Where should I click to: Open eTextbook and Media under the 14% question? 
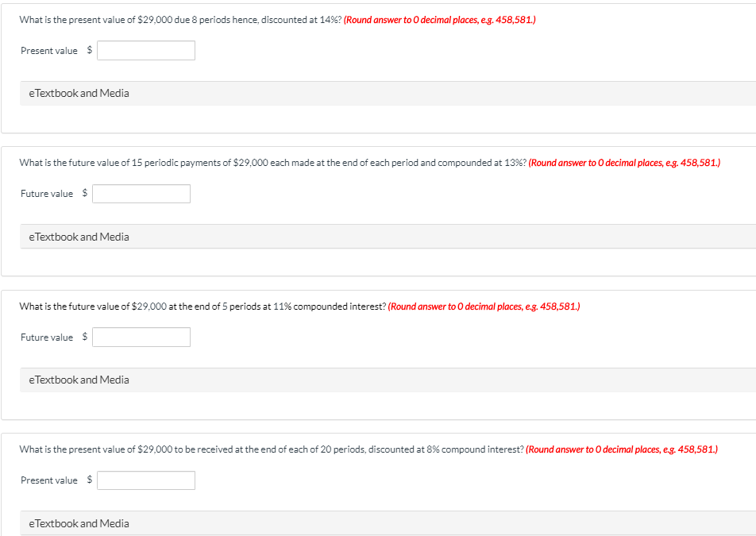point(388,93)
